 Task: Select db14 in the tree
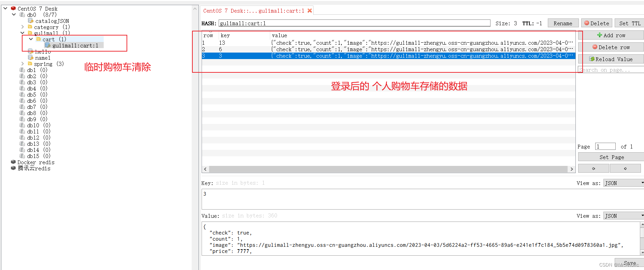point(39,150)
